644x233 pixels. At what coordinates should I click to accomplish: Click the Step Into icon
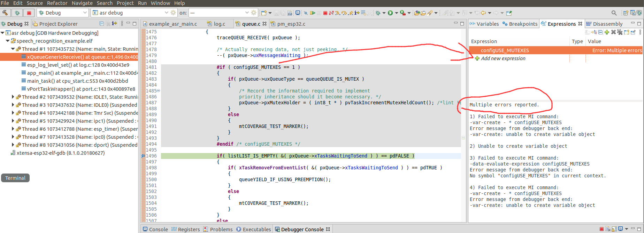click(x=337, y=13)
